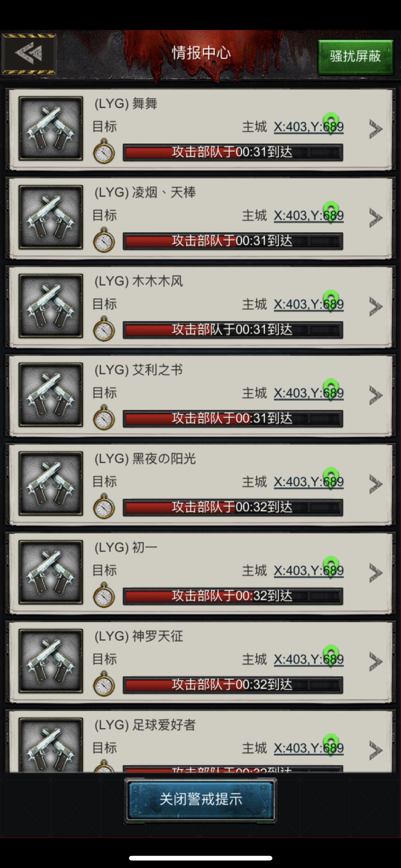Expand details arrow for 神罗天征 attack
This screenshot has height=868, width=401.
click(x=375, y=661)
